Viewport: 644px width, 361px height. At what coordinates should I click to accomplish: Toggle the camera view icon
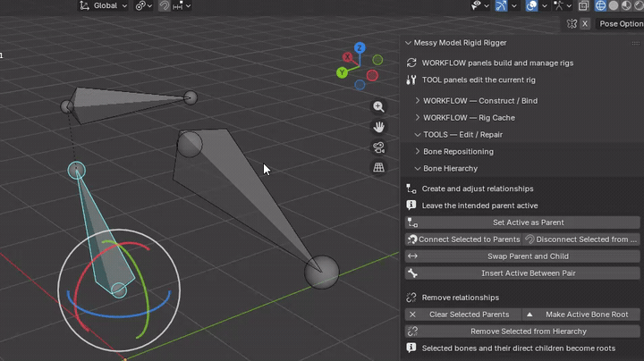[378, 147]
